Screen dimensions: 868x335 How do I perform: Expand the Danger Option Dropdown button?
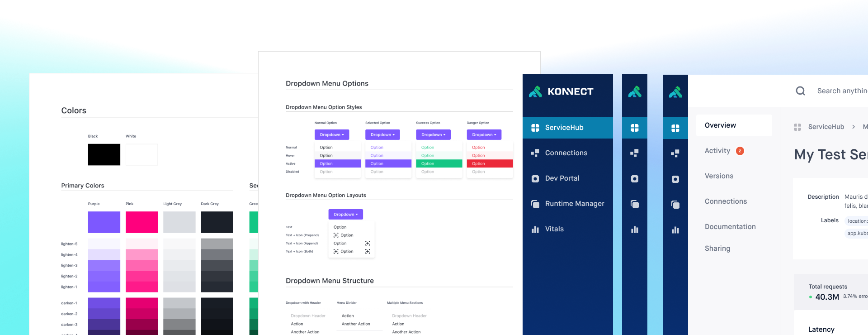pyautogui.click(x=484, y=134)
